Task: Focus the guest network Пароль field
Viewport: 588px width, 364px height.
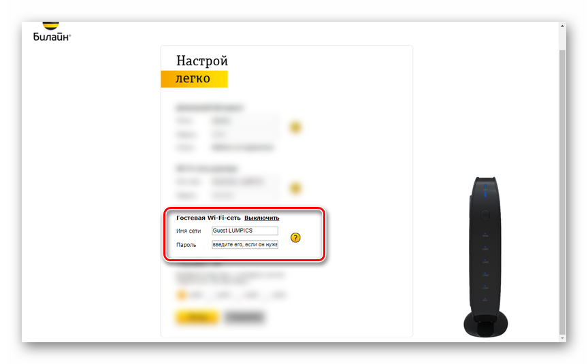Action: pos(245,244)
